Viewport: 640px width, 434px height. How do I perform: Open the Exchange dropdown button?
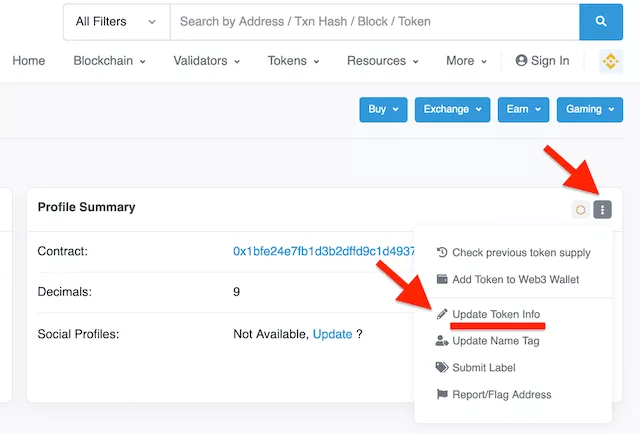pyautogui.click(x=452, y=109)
